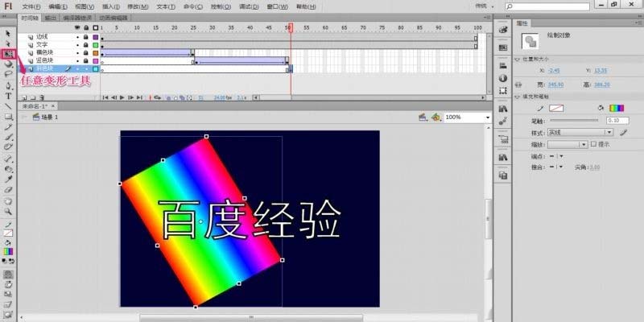This screenshot has height=322, width=644.
Task: Open the Info panel icon
Action: [x=502, y=78]
